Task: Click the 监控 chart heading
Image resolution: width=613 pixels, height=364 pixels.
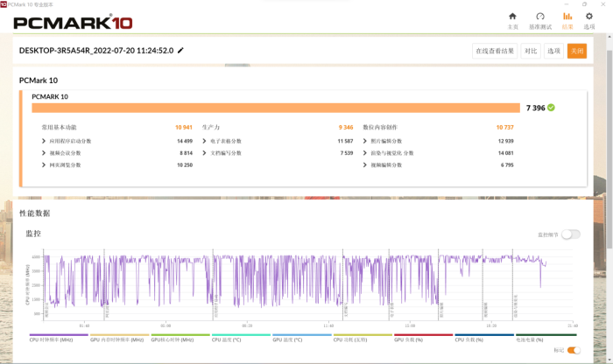Action: [x=33, y=234]
